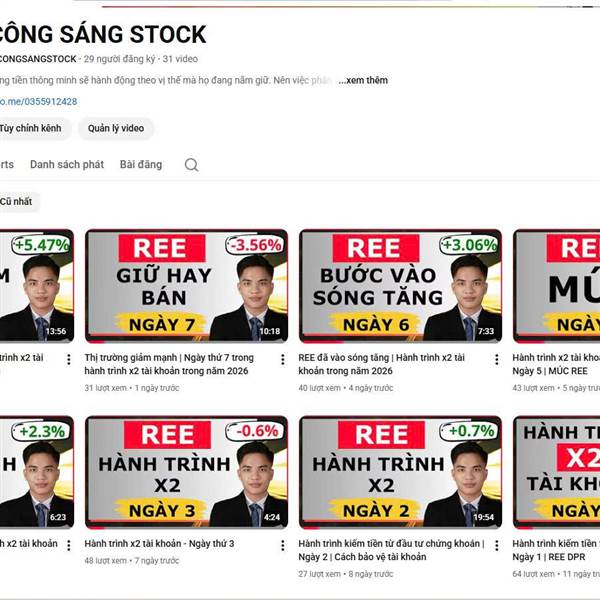Select the 'Cũ nhất' sort chip
The height and width of the screenshot is (600, 600).
pos(18,202)
